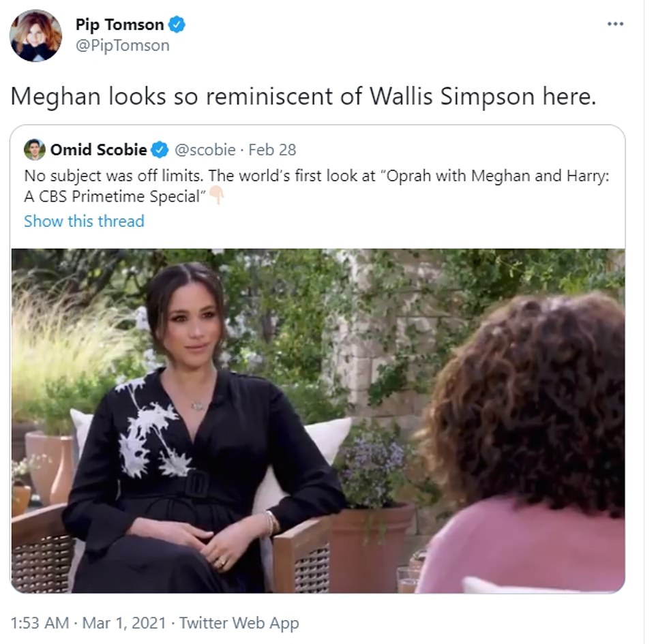Viewport: 656px width, 644px height.
Task: Click Pip Tomson's verified badge
Action: tap(177, 25)
